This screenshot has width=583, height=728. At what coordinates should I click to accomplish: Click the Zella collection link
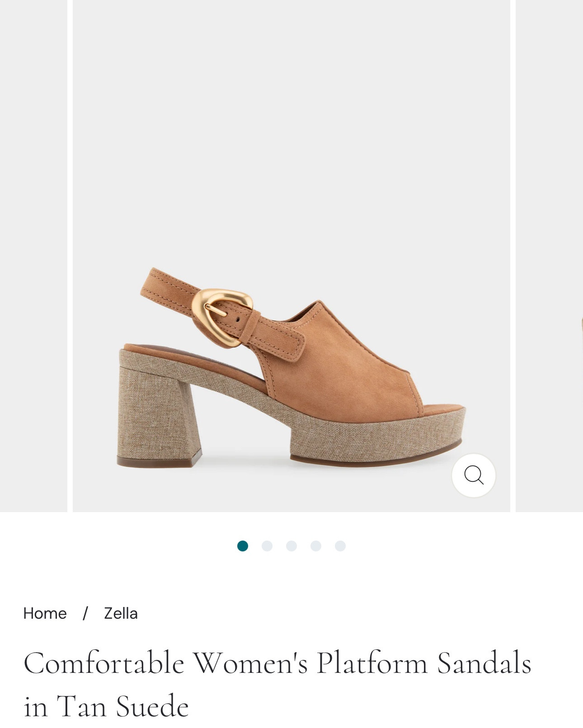click(x=120, y=613)
